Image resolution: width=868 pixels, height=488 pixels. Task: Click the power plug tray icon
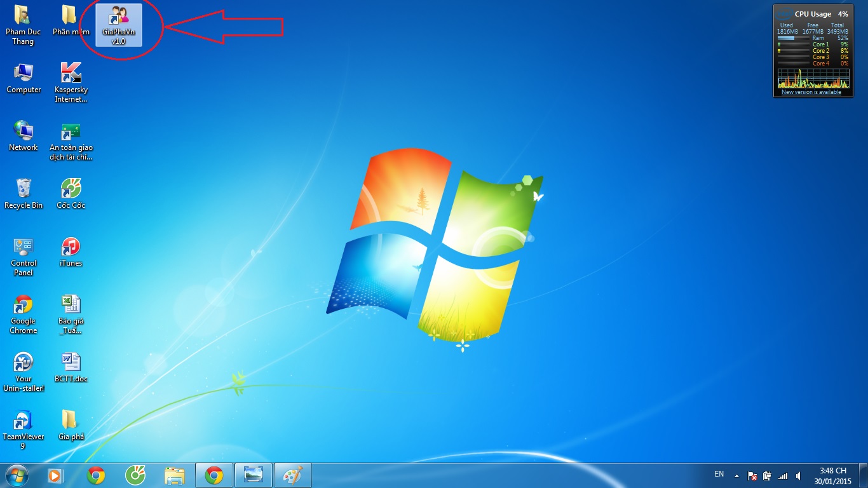tap(767, 475)
